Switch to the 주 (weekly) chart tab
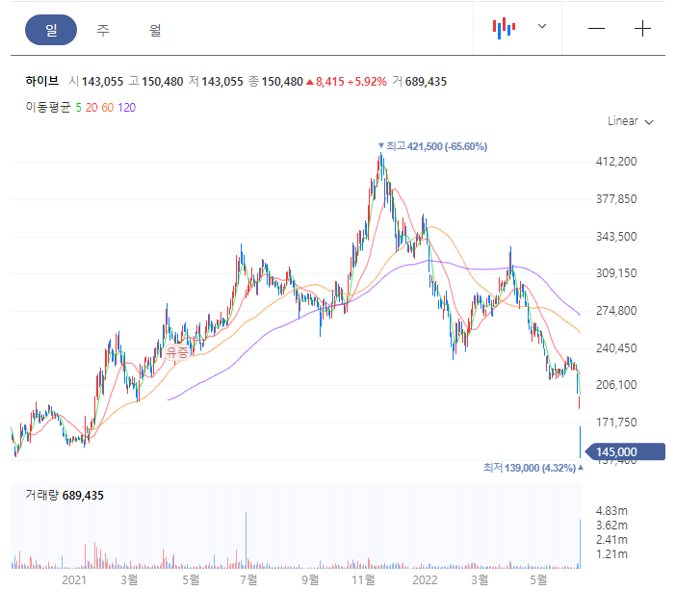The width and height of the screenshot is (676, 616). pyautogui.click(x=103, y=30)
